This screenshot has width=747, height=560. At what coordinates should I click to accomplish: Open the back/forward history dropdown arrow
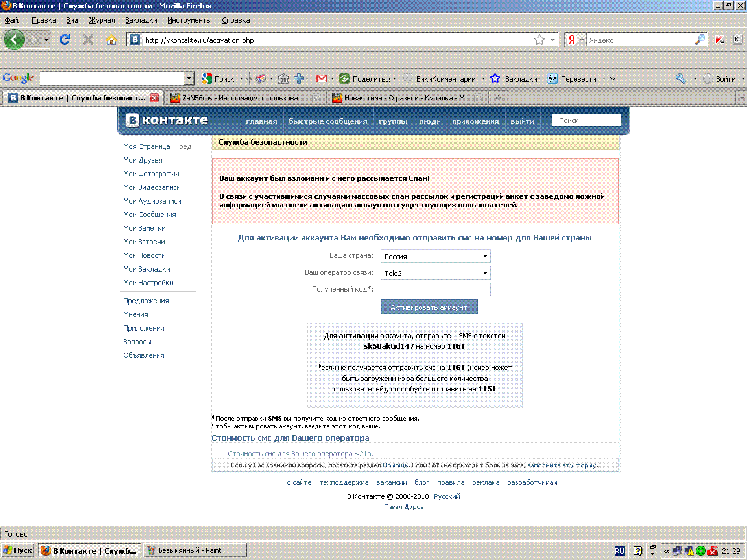point(46,40)
